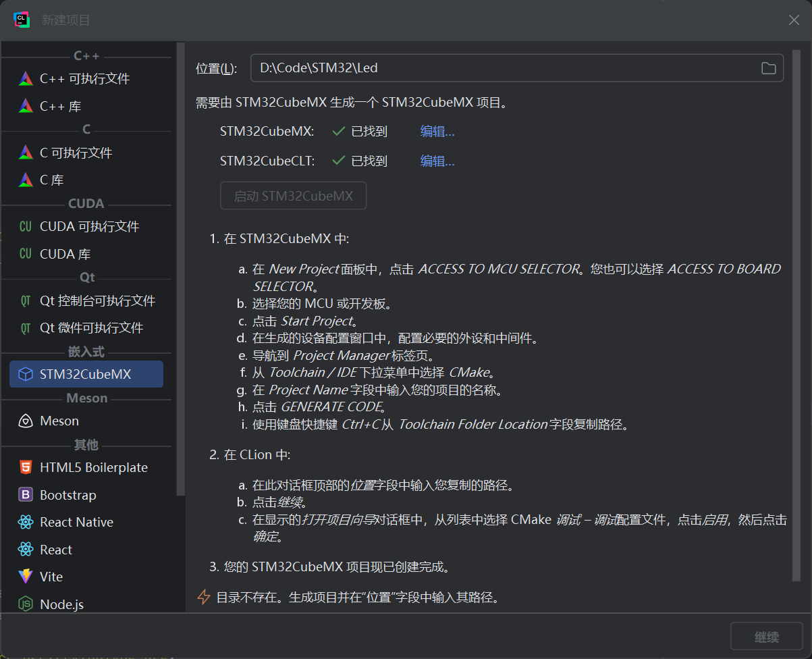Open folder browser icon in 位置 field

[x=768, y=68]
